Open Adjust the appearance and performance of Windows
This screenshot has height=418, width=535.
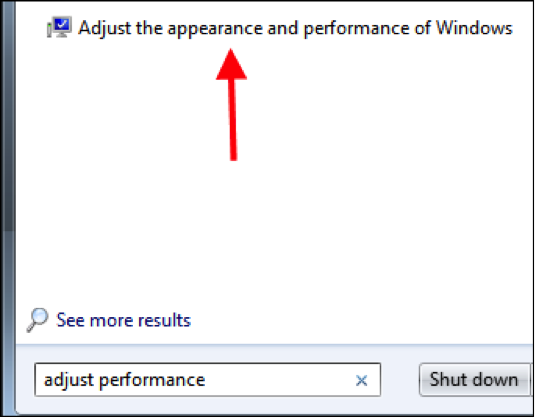(295, 28)
